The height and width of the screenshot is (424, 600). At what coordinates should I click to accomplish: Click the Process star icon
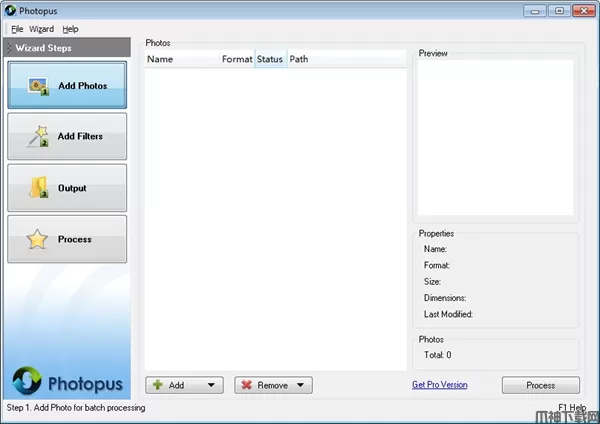(x=37, y=239)
